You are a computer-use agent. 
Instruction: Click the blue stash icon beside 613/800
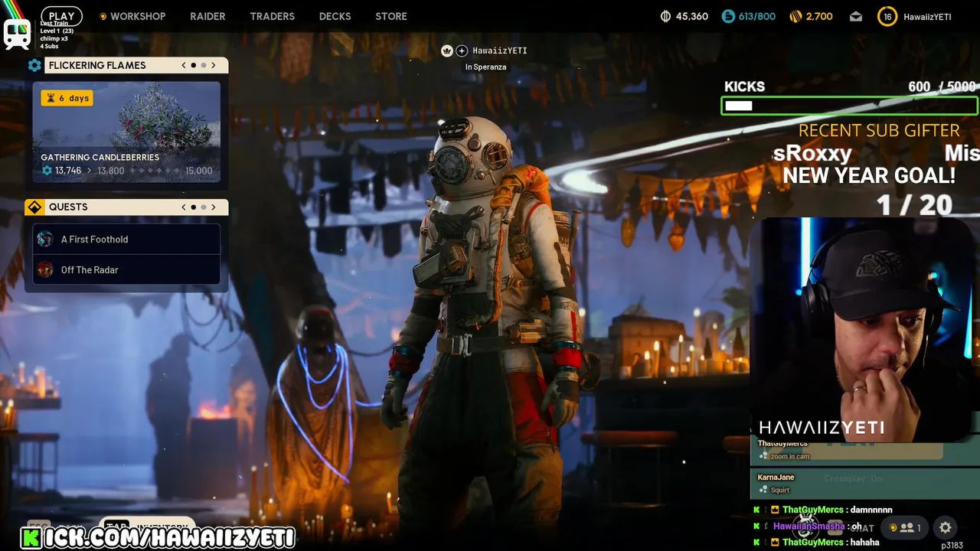(727, 16)
